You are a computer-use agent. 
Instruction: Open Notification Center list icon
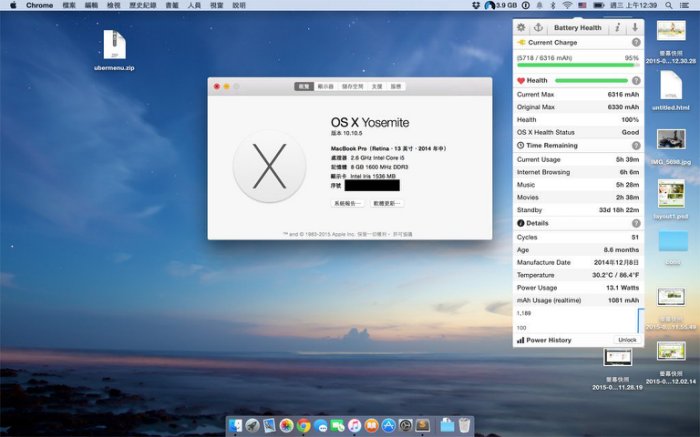point(684,5)
